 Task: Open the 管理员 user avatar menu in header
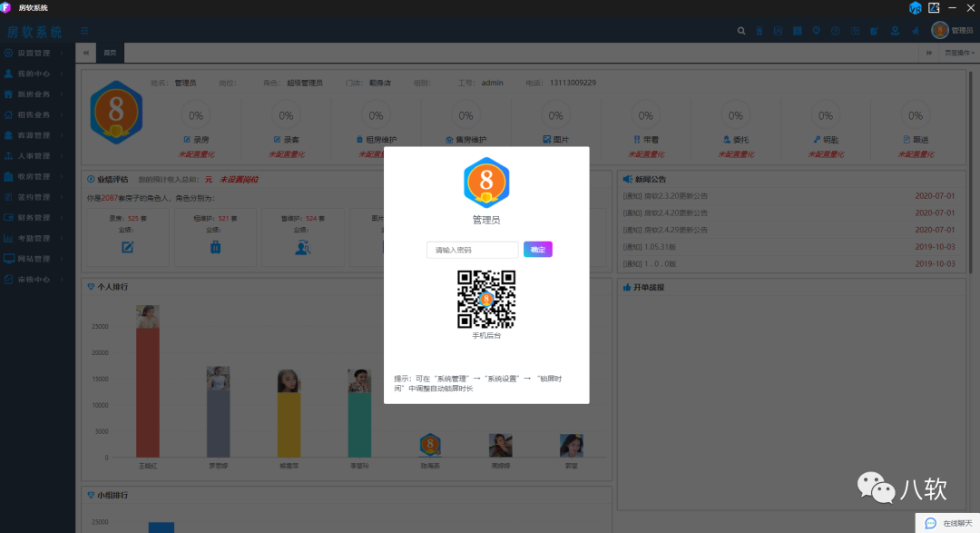coord(952,30)
